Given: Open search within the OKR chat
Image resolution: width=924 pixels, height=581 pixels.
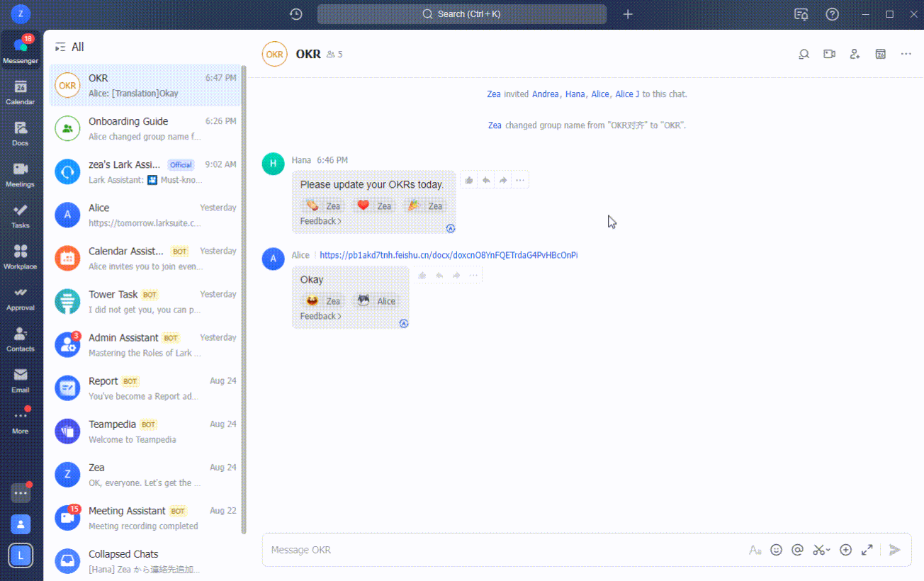Looking at the screenshot, I should coord(804,54).
